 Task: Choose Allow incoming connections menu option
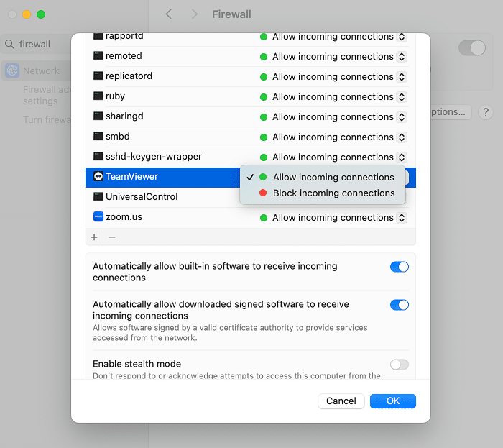(x=333, y=178)
